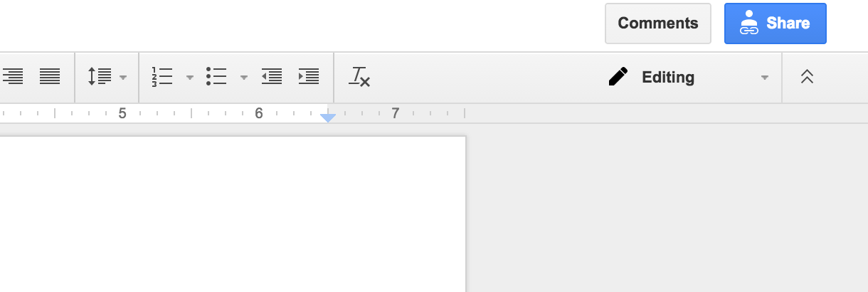This screenshot has width=868, height=292.
Task: Toggle justify text alignment
Action: [50, 76]
